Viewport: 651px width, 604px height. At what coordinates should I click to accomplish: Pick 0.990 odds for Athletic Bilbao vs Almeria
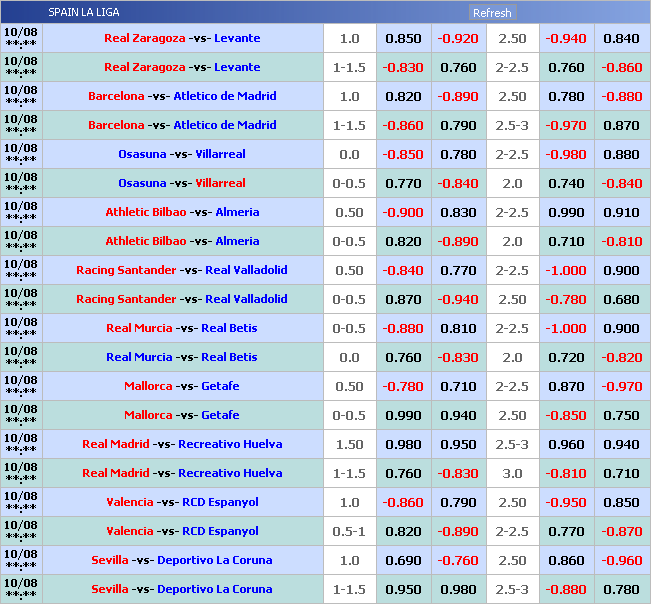coord(565,212)
